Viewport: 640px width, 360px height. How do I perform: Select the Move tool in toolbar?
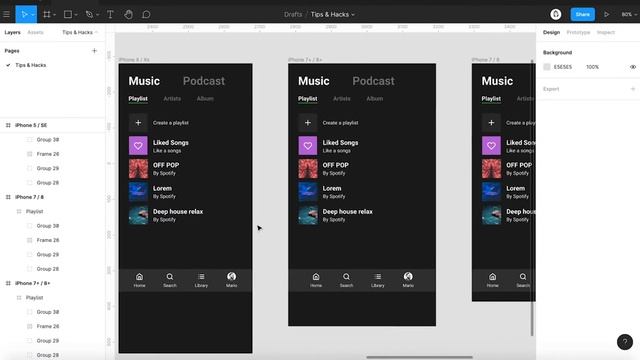(24, 14)
